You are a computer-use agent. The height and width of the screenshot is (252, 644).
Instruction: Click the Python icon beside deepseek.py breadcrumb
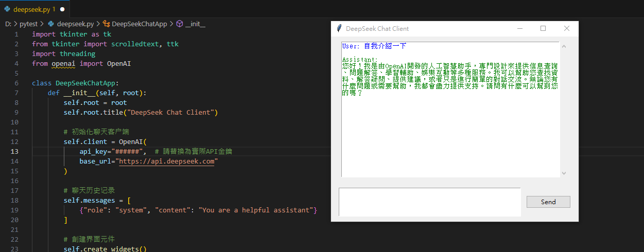[x=51, y=24]
